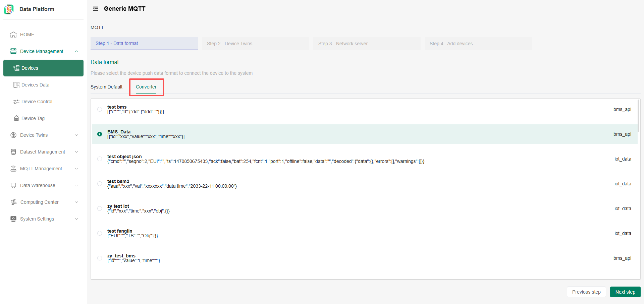
Task: Collapse the Device Management section
Action: pyautogui.click(x=77, y=51)
